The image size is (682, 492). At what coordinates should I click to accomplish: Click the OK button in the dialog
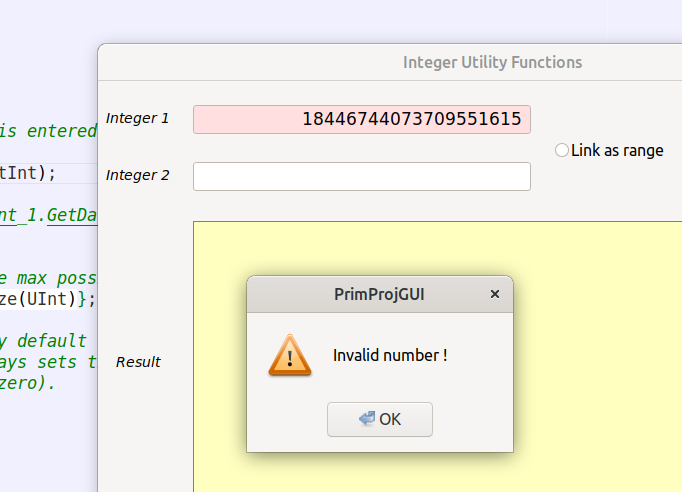click(x=380, y=419)
